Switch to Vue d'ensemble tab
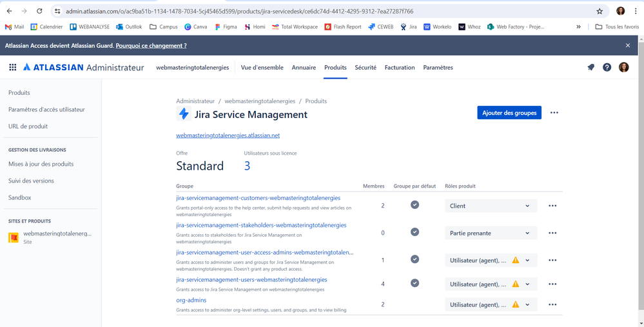 coord(262,67)
